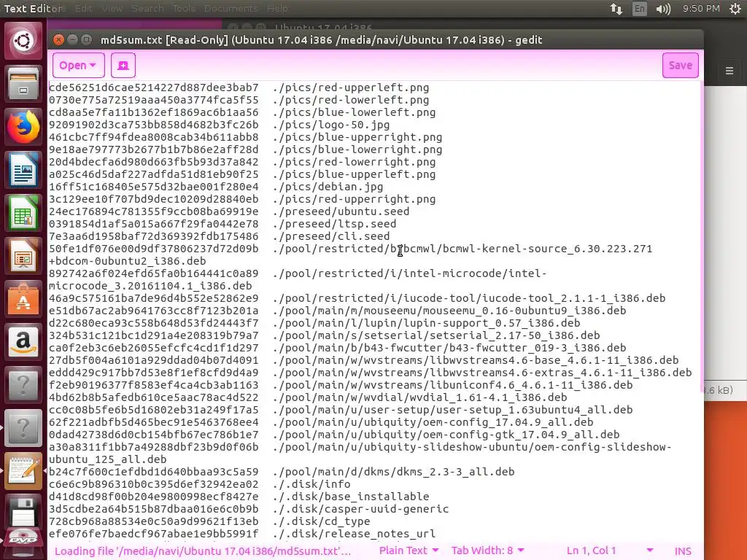Open the 9:50 PM clock menu
The width and height of the screenshot is (747, 560).
click(701, 9)
